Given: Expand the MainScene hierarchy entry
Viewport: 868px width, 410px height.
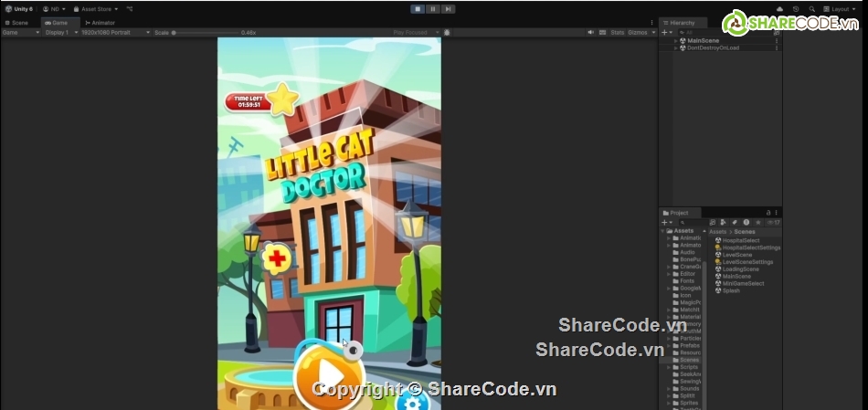Looking at the screenshot, I should point(676,41).
